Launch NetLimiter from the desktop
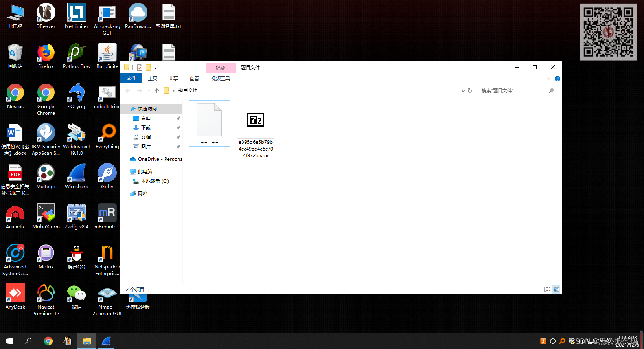 (77, 16)
